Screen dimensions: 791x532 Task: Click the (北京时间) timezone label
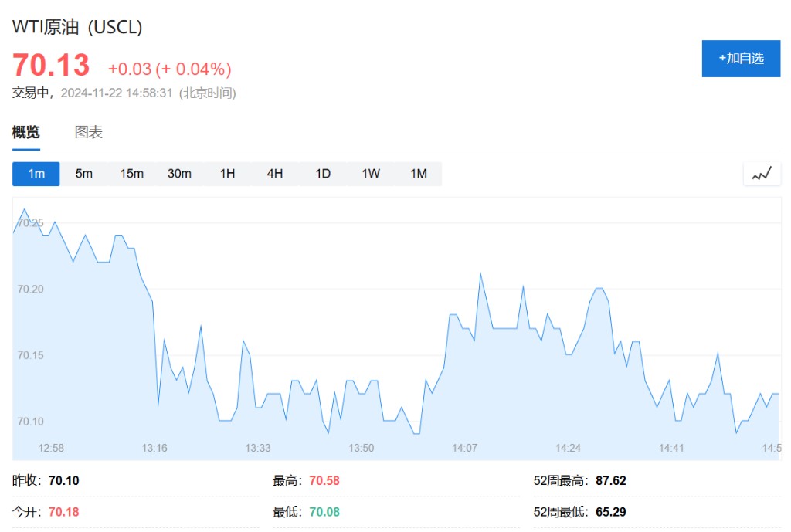pos(207,93)
